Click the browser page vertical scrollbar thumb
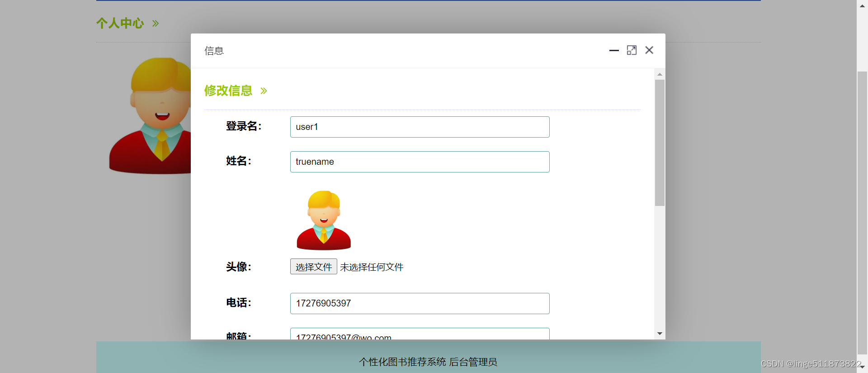Image resolution: width=868 pixels, height=373 pixels. pos(862,213)
